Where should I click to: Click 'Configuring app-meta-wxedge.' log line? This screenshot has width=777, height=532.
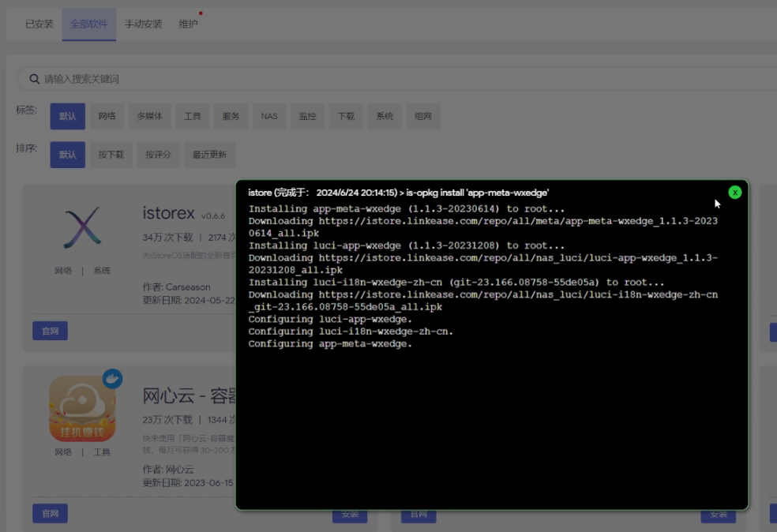330,344
